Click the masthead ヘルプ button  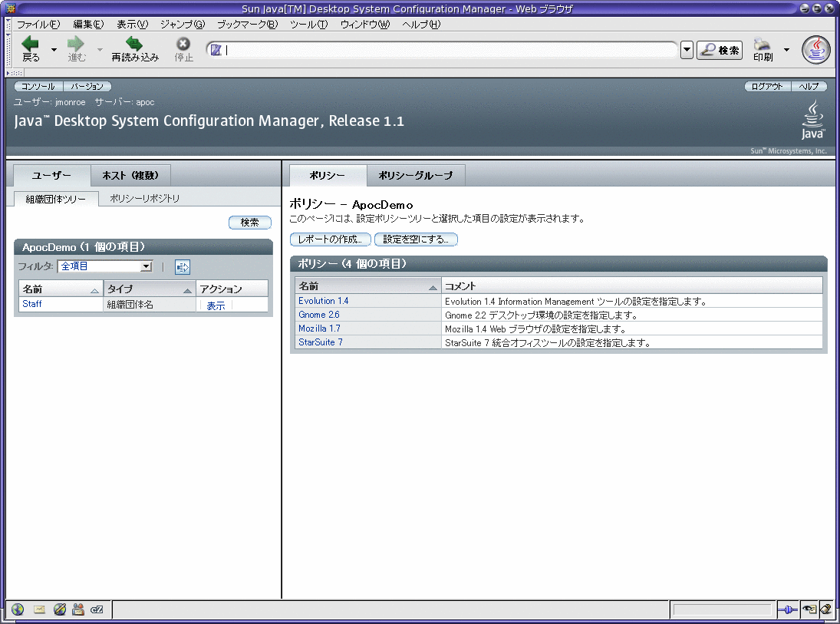pos(809,86)
